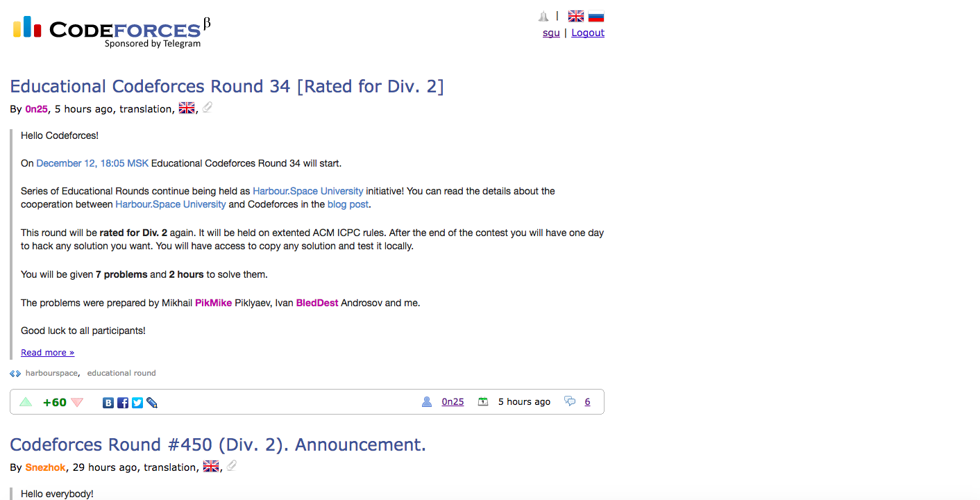Screen dimensions: 980x500
Task: Click the calendar icon in post footer
Action: (483, 401)
